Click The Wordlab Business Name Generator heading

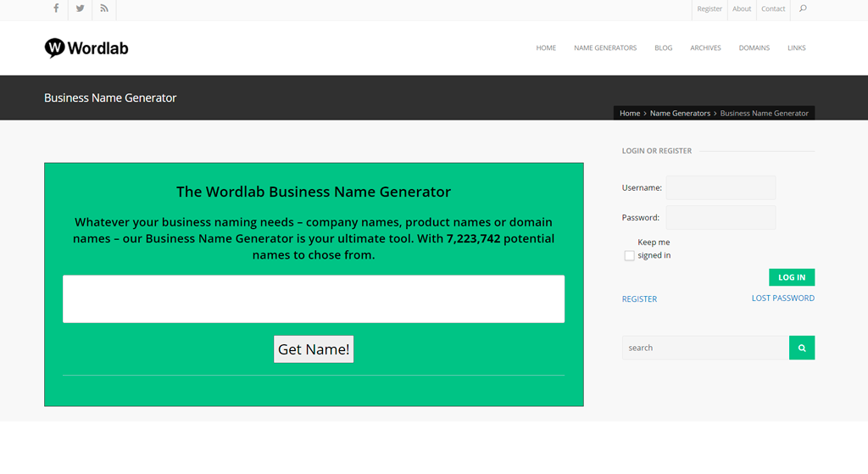tap(314, 192)
